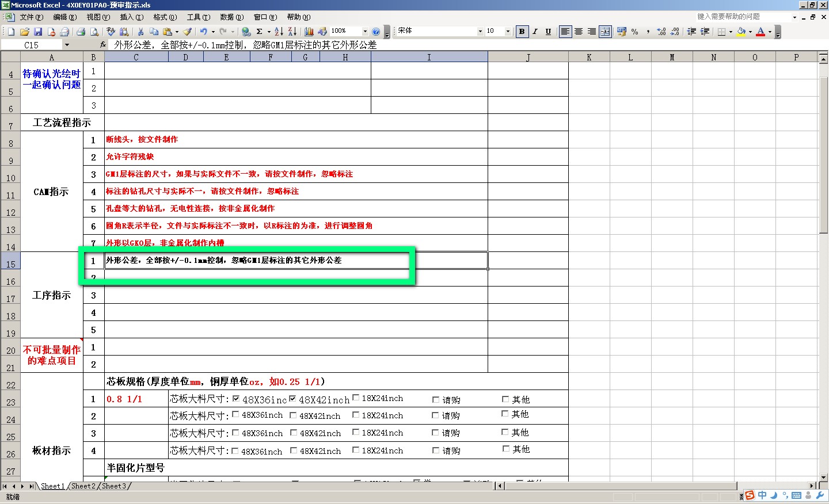Open the font size dropdown
The width and height of the screenshot is (829, 504).
[508, 32]
